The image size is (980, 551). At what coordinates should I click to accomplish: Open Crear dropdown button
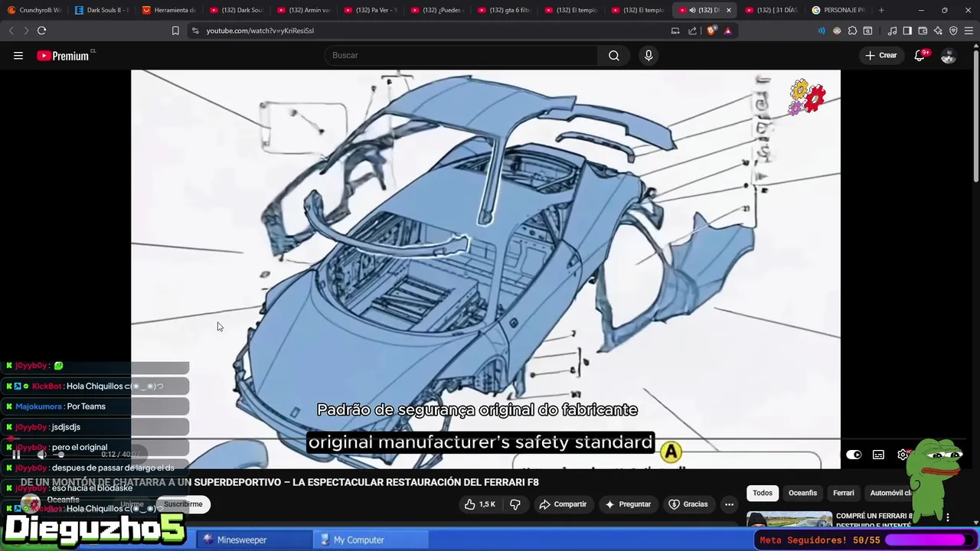point(881,55)
